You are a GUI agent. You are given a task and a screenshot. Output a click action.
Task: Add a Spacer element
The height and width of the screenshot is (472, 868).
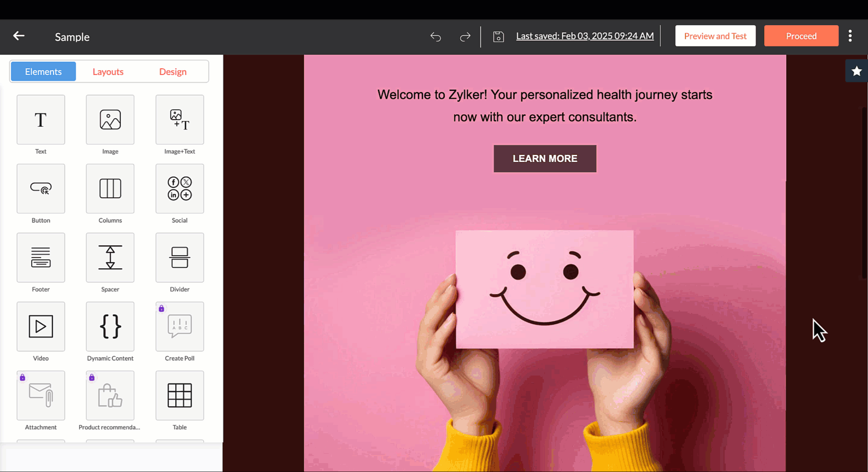110,257
